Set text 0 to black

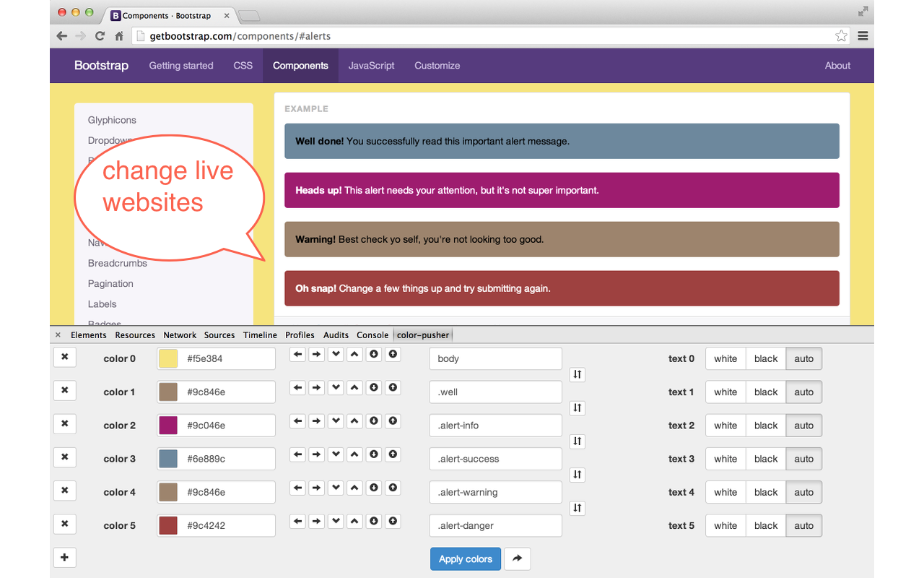tap(766, 358)
